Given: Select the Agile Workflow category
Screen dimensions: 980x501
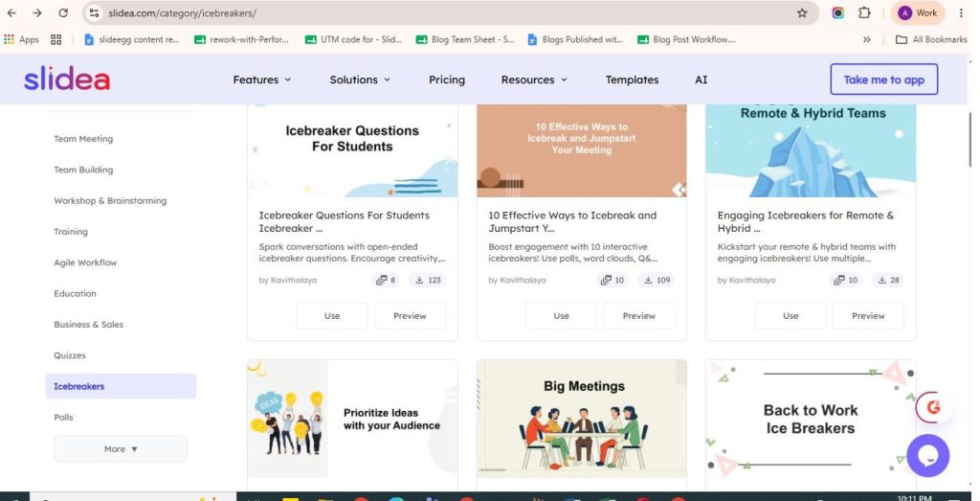Looking at the screenshot, I should (85, 262).
